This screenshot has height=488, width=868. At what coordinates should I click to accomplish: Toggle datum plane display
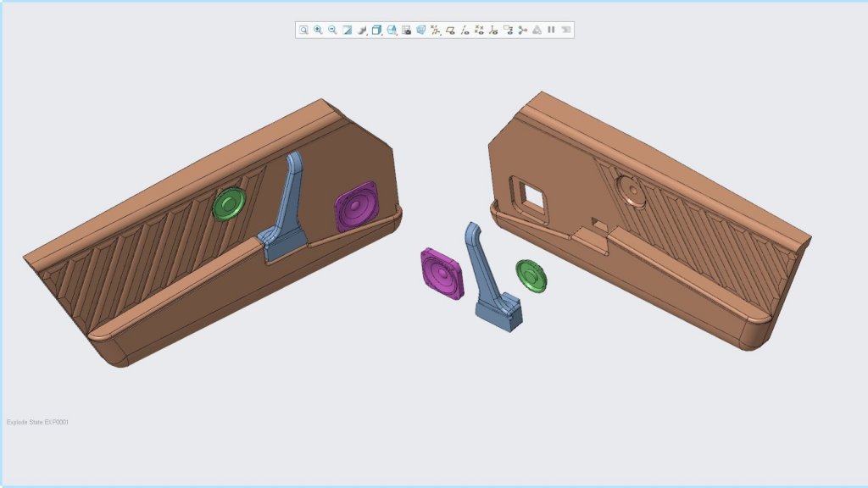451,30
